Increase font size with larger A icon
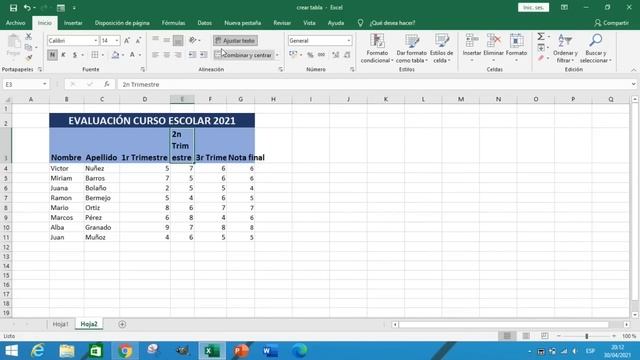The image size is (640, 360). point(127,40)
